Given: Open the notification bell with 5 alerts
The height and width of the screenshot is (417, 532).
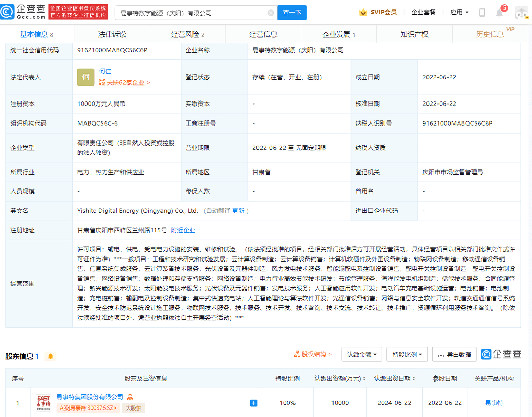Looking at the screenshot, I should click(499, 13).
